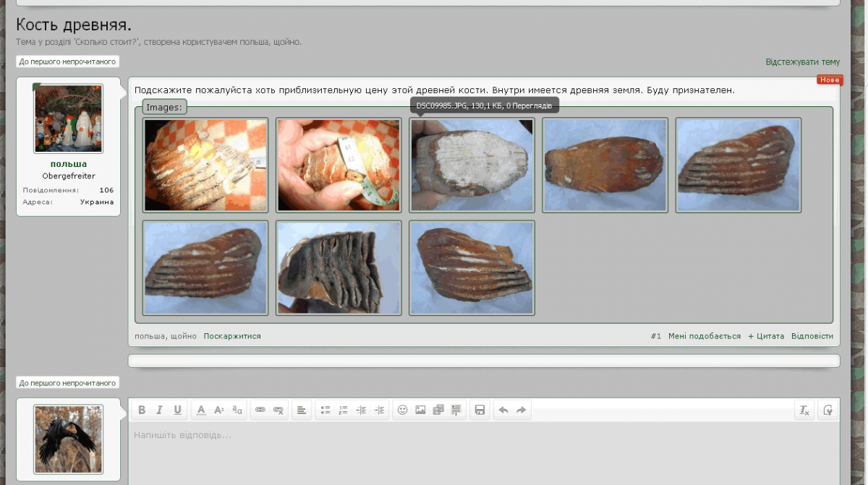Expand the text alignment options
Screen dimensions: 868x485
[302, 410]
